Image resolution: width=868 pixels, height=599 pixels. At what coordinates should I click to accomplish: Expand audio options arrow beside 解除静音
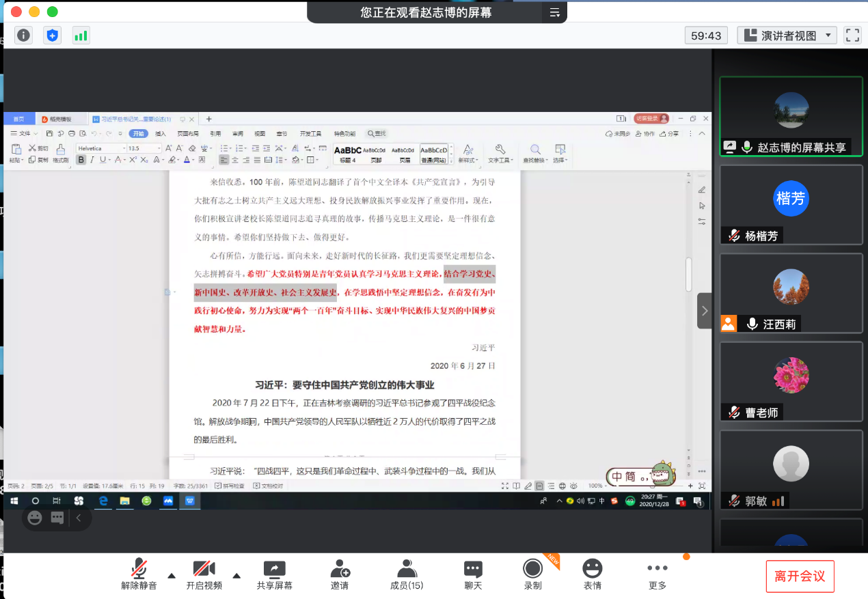pos(172,575)
